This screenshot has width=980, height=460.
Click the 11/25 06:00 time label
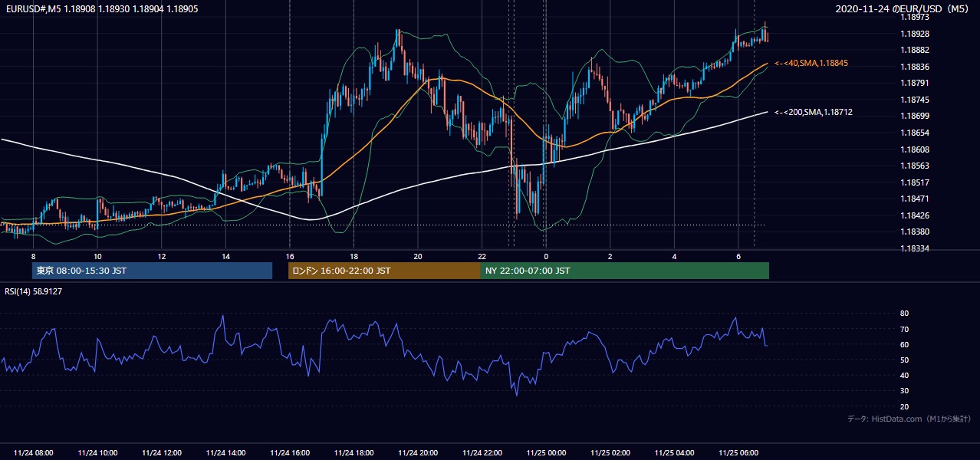(738, 452)
